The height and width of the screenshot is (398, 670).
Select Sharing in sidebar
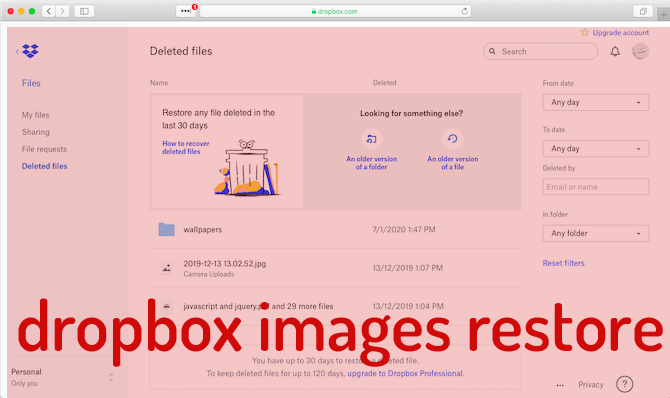point(35,132)
